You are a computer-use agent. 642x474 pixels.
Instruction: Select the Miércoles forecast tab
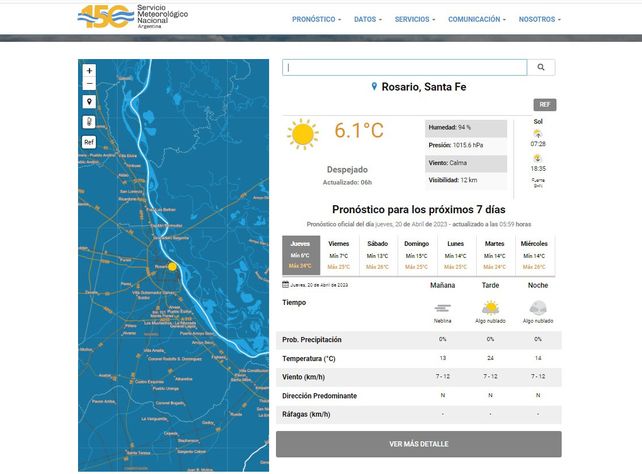[534, 255]
